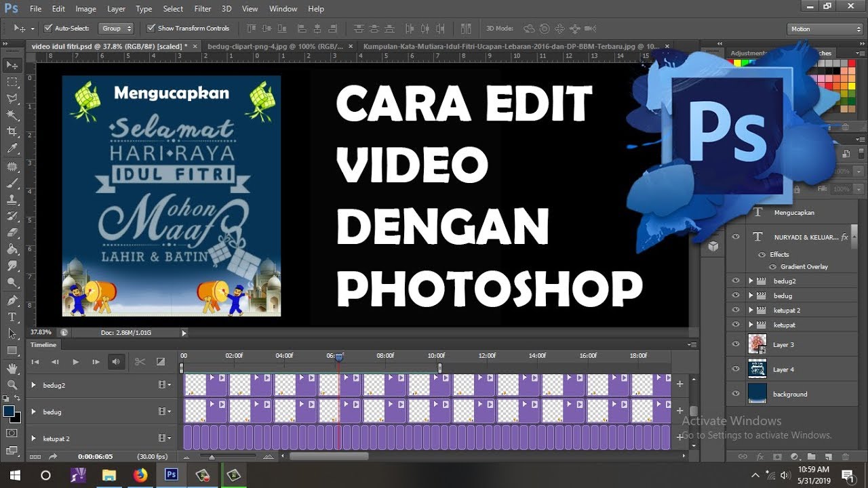Select the Healing Brush tool
Image resolution: width=868 pixels, height=488 pixels.
[12, 166]
